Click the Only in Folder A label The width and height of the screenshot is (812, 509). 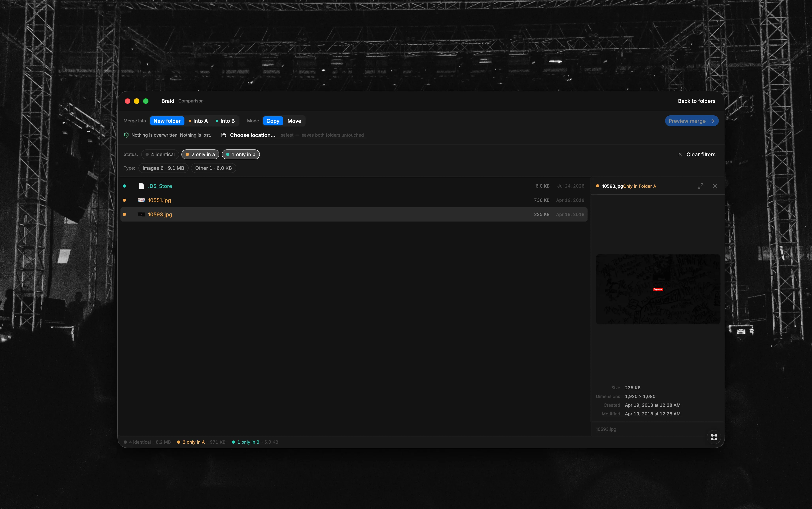coord(640,186)
